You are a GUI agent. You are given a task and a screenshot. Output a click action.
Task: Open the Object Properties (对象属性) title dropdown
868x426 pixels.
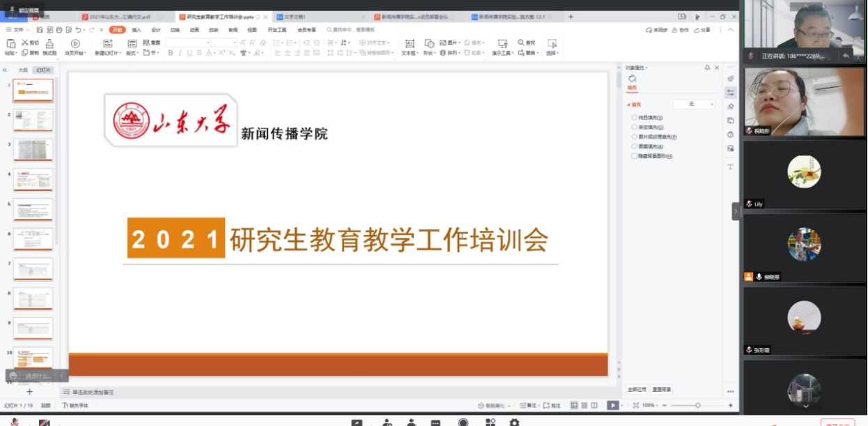coord(636,68)
